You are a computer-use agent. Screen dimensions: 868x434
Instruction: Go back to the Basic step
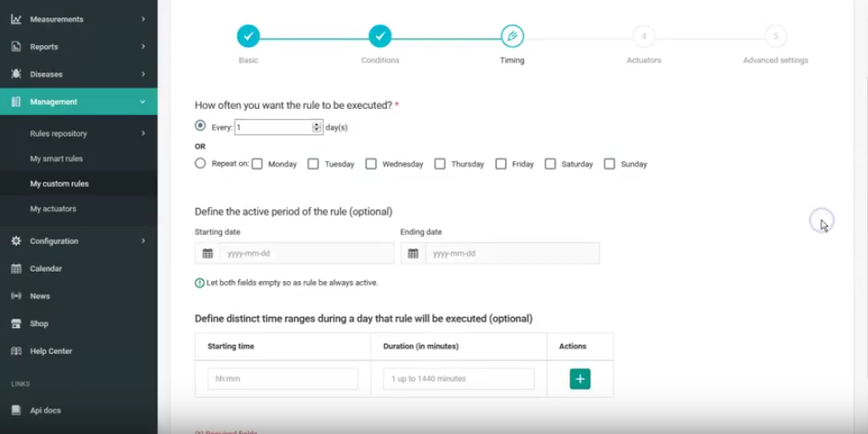pos(248,36)
